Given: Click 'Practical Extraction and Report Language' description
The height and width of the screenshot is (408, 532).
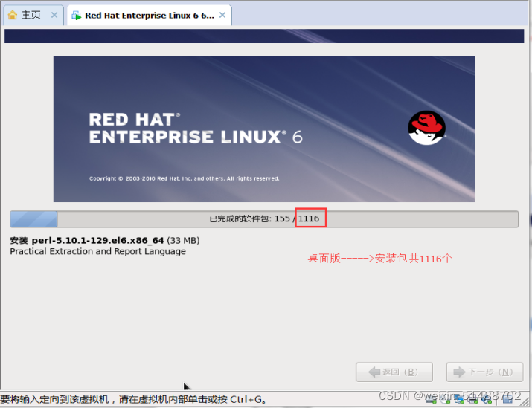Looking at the screenshot, I should click(97, 251).
